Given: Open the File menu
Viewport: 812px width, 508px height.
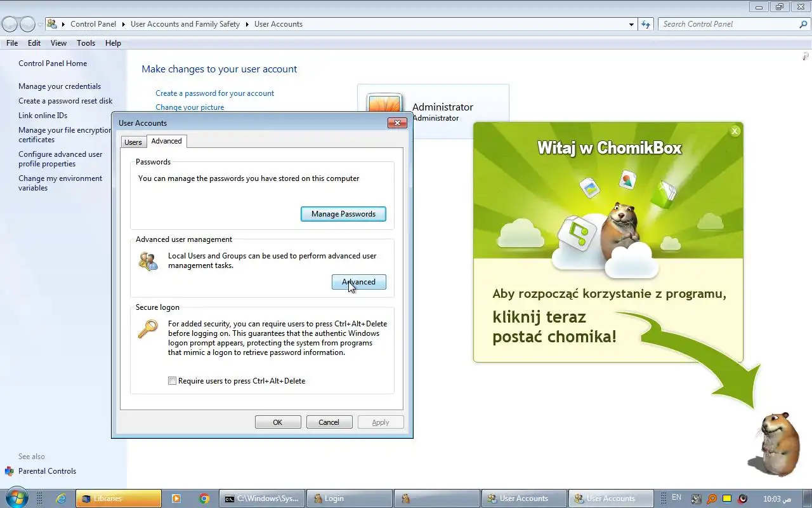Looking at the screenshot, I should pyautogui.click(x=12, y=43).
